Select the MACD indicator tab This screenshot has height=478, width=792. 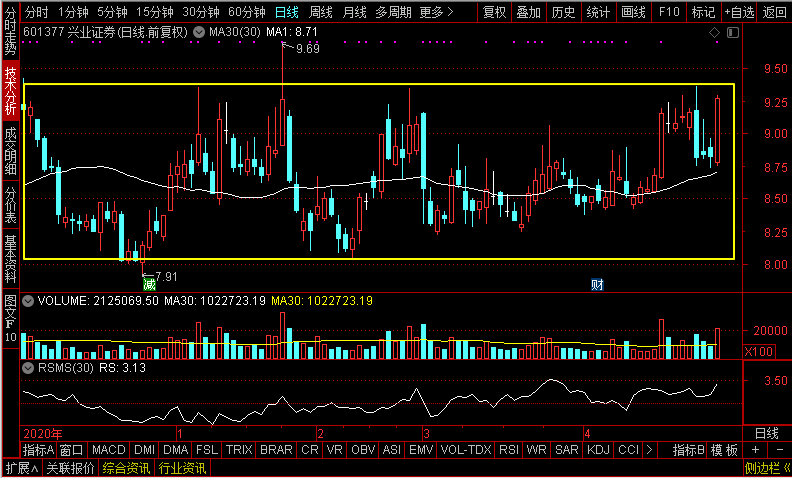(109, 449)
